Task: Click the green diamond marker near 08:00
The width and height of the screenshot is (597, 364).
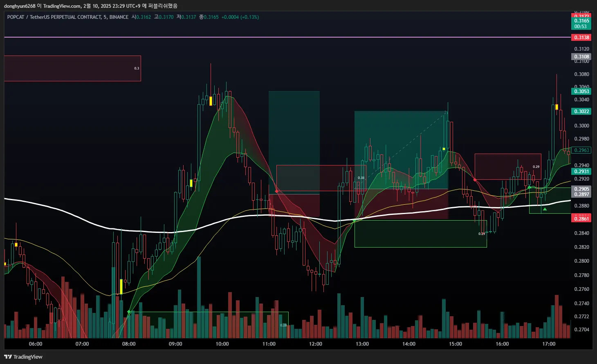Action: point(129,312)
